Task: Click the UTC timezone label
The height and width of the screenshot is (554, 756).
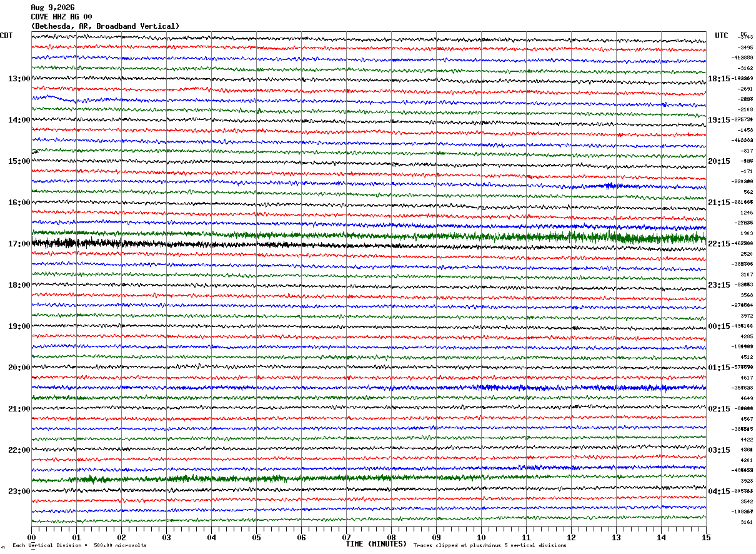Action: tap(722, 36)
